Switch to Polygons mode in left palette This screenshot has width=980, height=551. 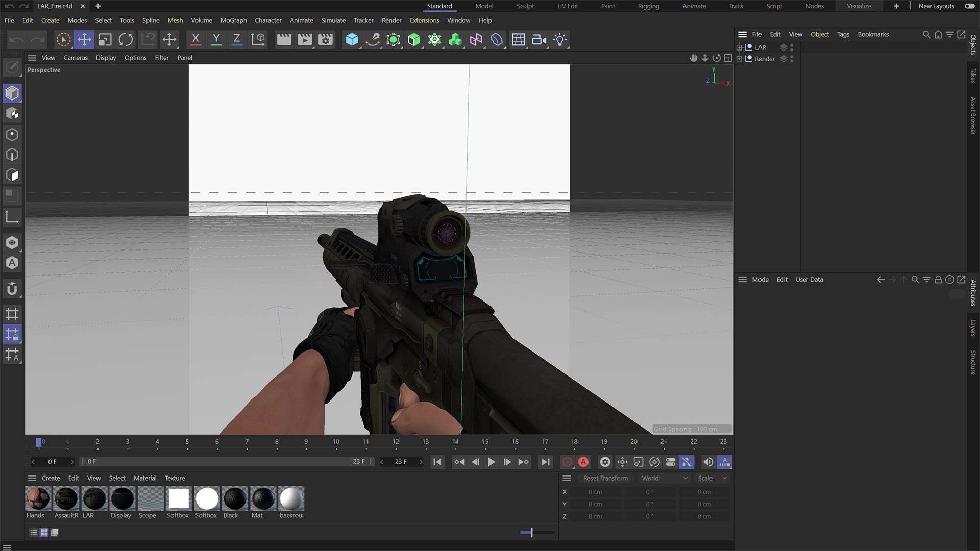click(x=12, y=175)
